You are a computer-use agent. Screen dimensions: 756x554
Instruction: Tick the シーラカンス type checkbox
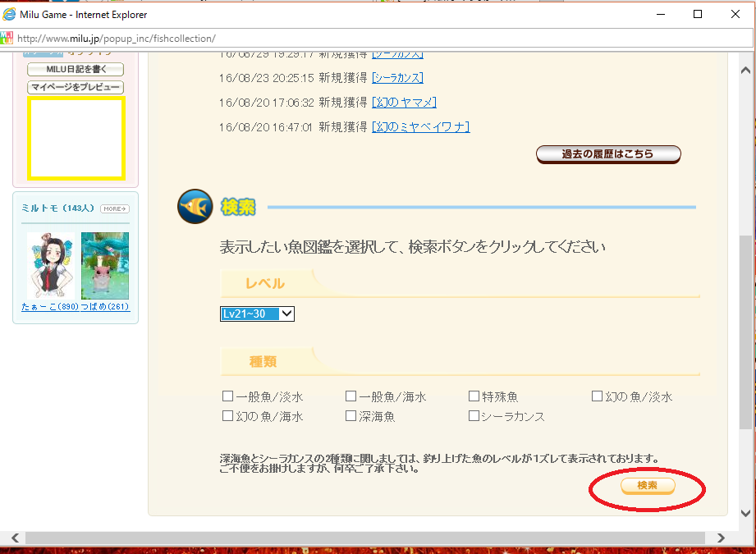coord(474,416)
